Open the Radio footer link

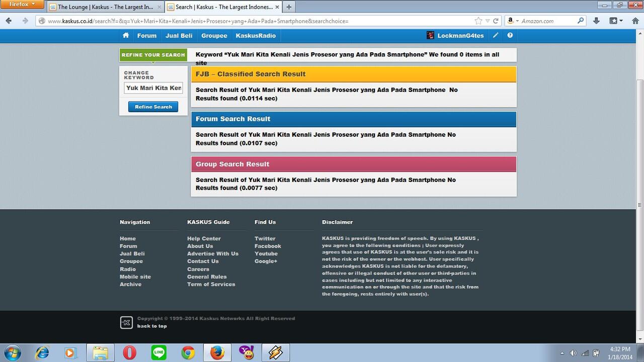coord(128,269)
